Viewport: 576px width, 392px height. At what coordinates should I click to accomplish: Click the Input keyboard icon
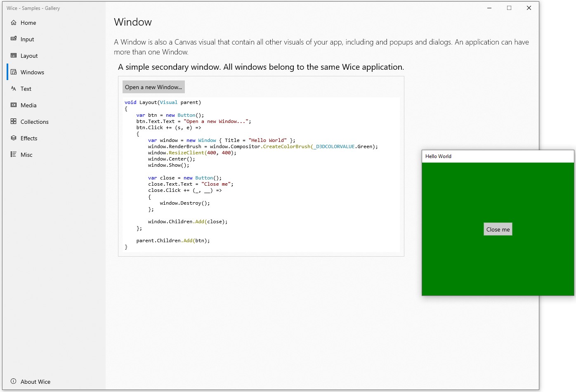(14, 39)
